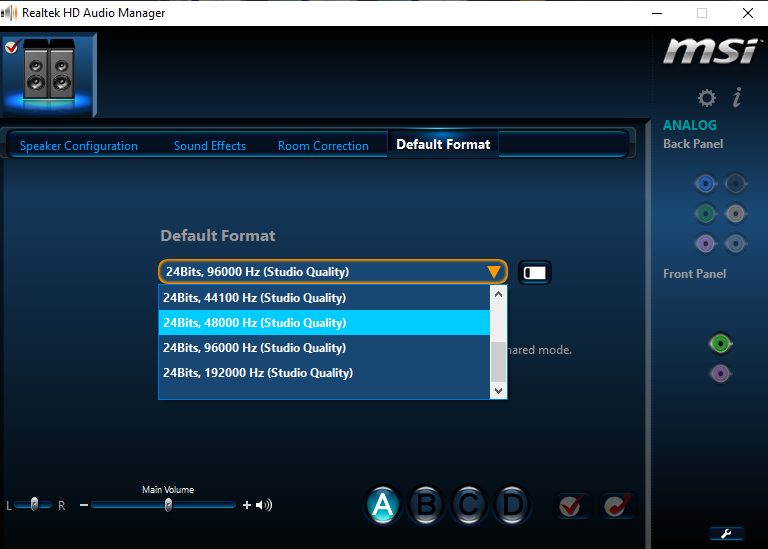Click the blue back panel jack
The width and height of the screenshot is (768, 549).
(x=706, y=183)
